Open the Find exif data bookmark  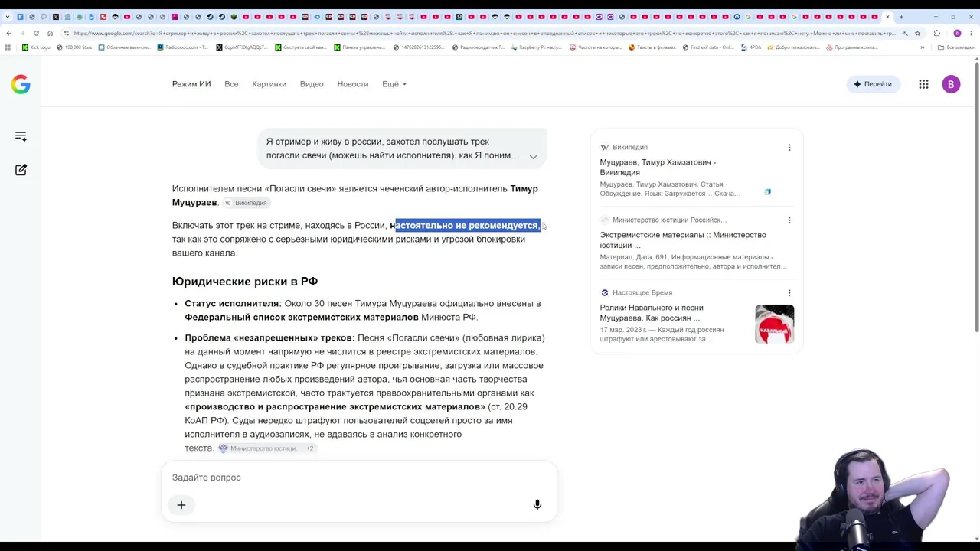tap(708, 47)
